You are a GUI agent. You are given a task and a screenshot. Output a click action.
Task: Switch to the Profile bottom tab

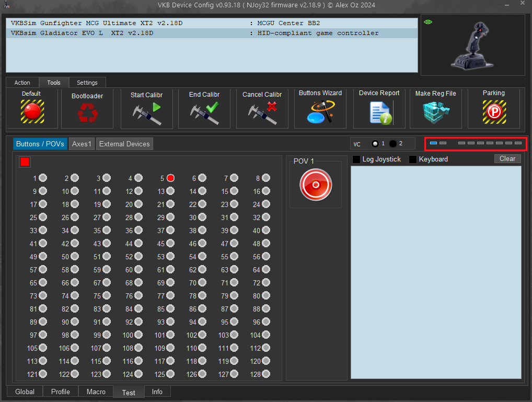point(61,392)
